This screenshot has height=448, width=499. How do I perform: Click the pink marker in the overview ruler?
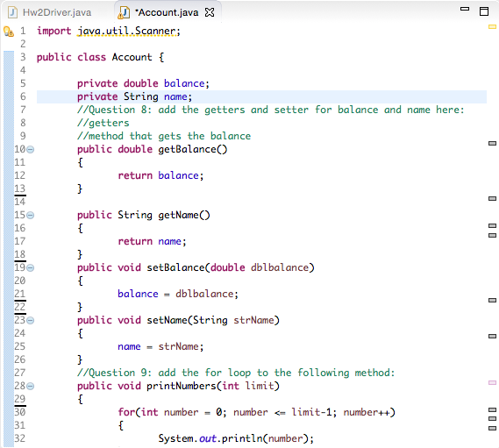[x=492, y=382]
